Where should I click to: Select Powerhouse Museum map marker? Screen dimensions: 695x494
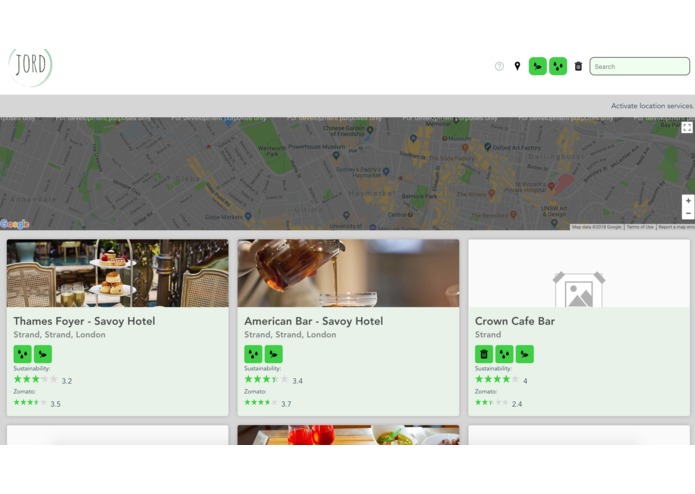(336, 156)
